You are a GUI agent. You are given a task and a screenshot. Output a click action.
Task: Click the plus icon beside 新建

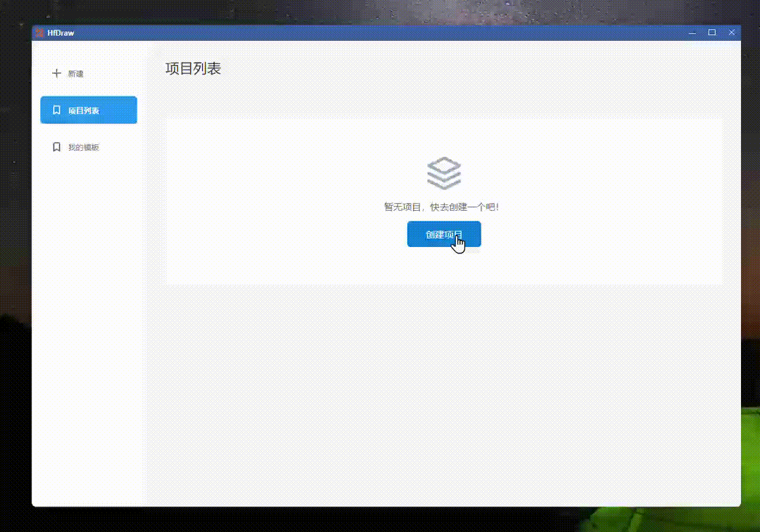pos(56,73)
